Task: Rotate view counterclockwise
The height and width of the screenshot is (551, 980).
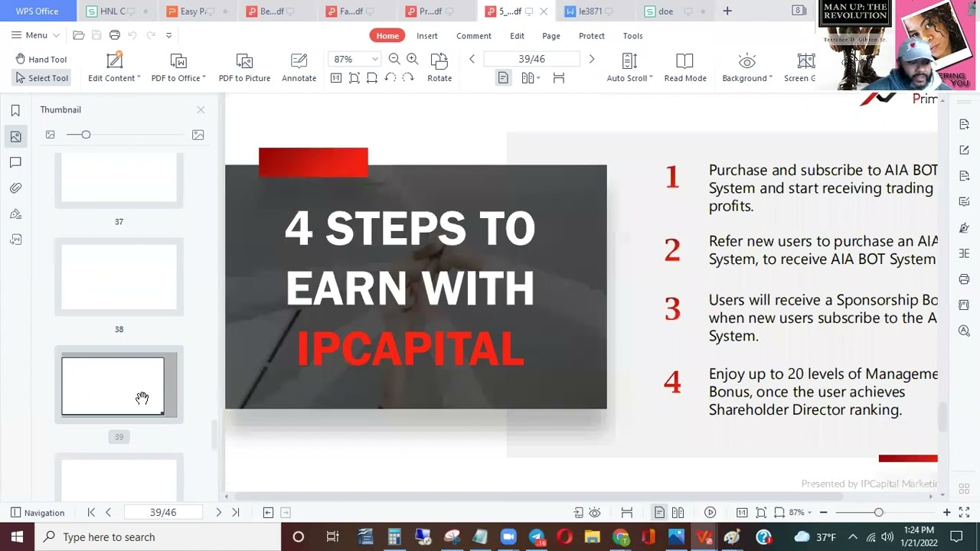Action: (390, 78)
